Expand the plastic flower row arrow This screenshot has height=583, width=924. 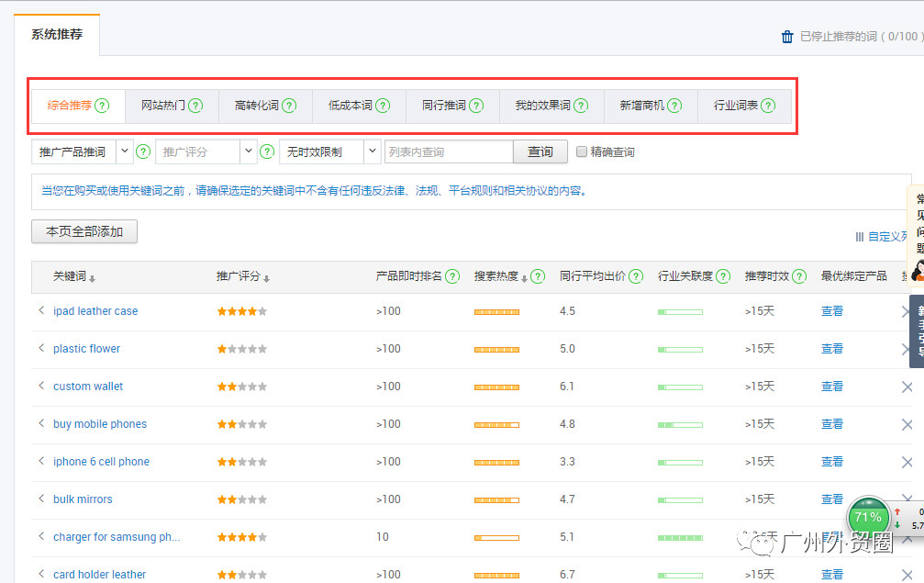[41, 348]
